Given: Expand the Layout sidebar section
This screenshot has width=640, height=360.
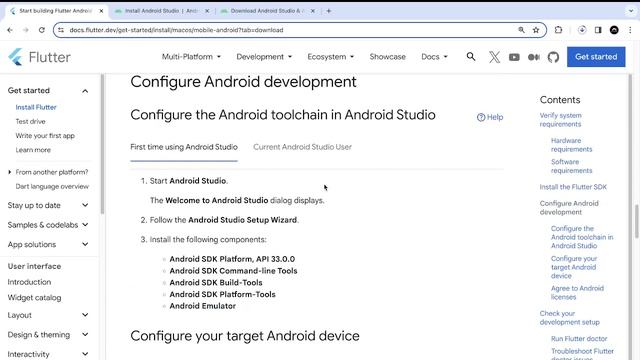Looking at the screenshot, I should (x=48, y=315).
